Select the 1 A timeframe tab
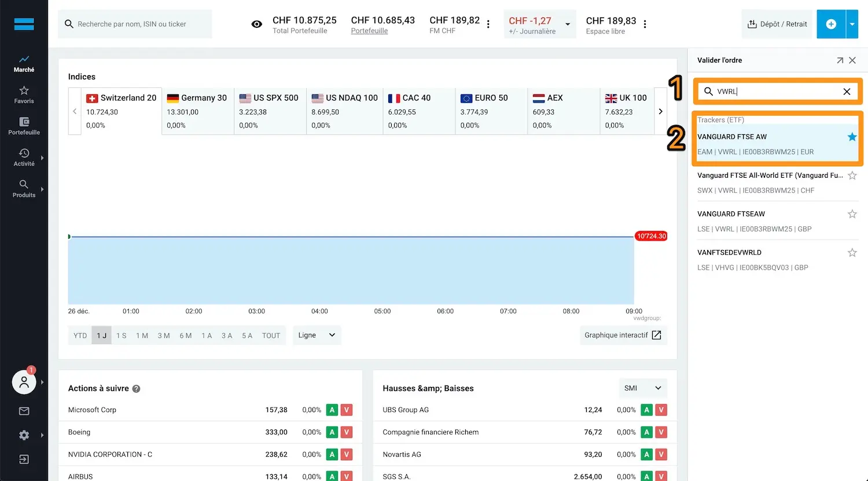868x481 pixels. pyautogui.click(x=207, y=335)
